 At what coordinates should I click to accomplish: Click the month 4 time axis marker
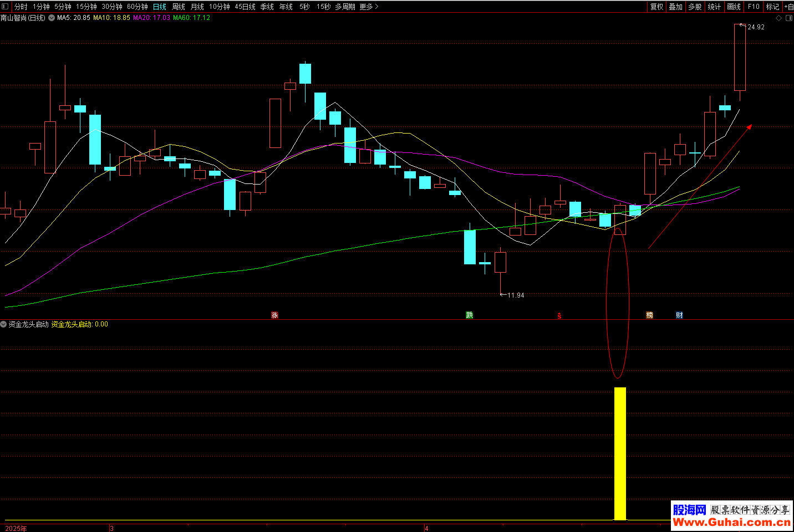click(426, 528)
